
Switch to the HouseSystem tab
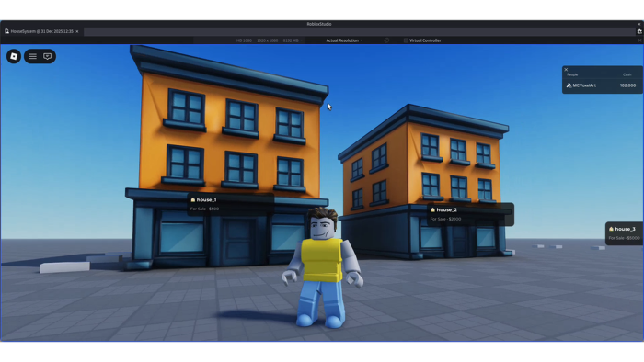pyautogui.click(x=42, y=31)
